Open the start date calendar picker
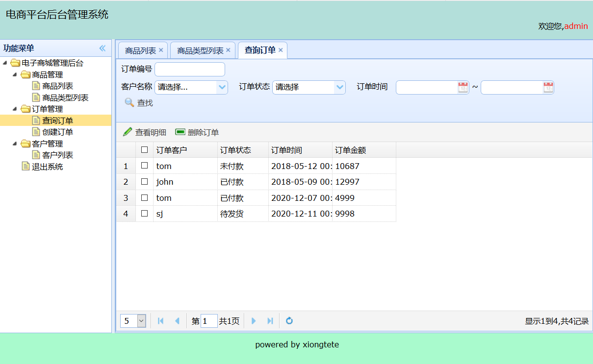Viewport: 593px width, 364px height. 463,88
